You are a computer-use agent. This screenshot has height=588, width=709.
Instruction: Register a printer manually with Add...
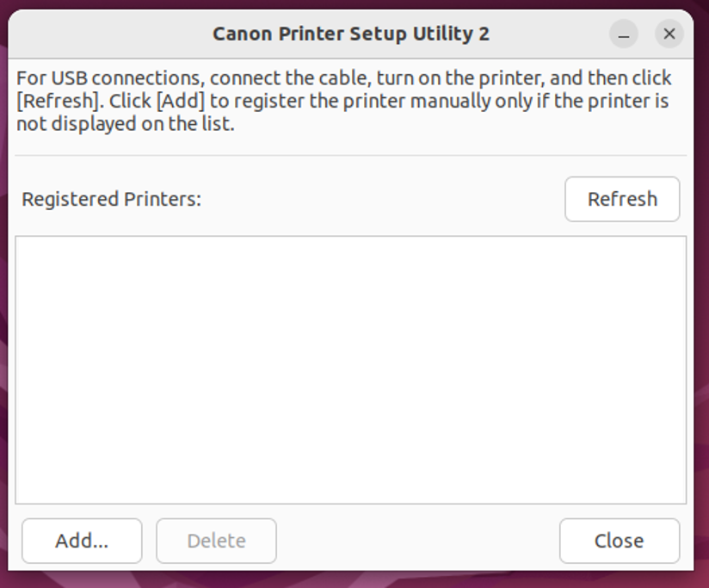[x=82, y=541]
